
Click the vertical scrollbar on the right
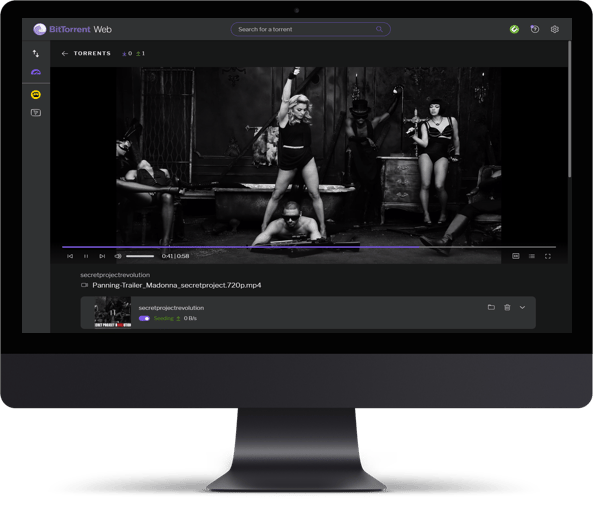[x=569, y=109]
